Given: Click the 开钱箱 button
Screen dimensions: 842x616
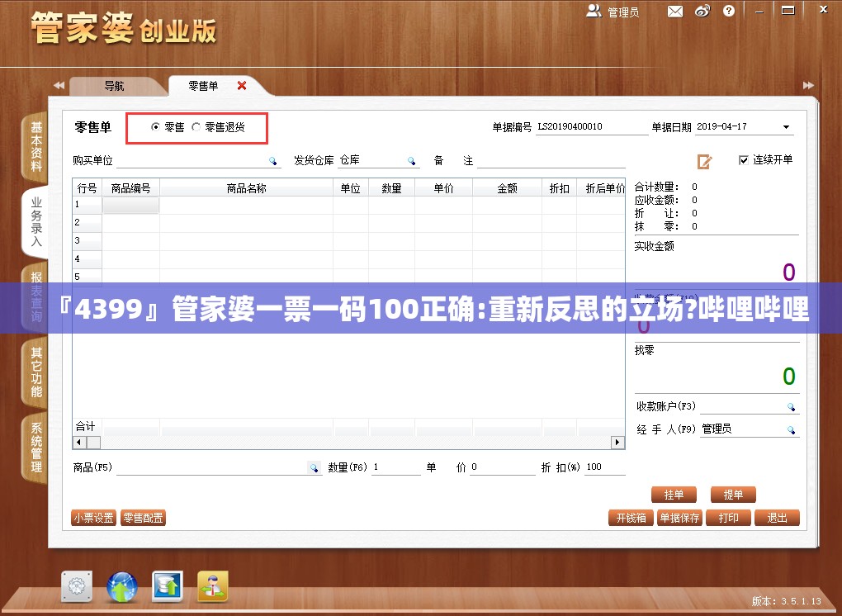Looking at the screenshot, I should click(631, 518).
